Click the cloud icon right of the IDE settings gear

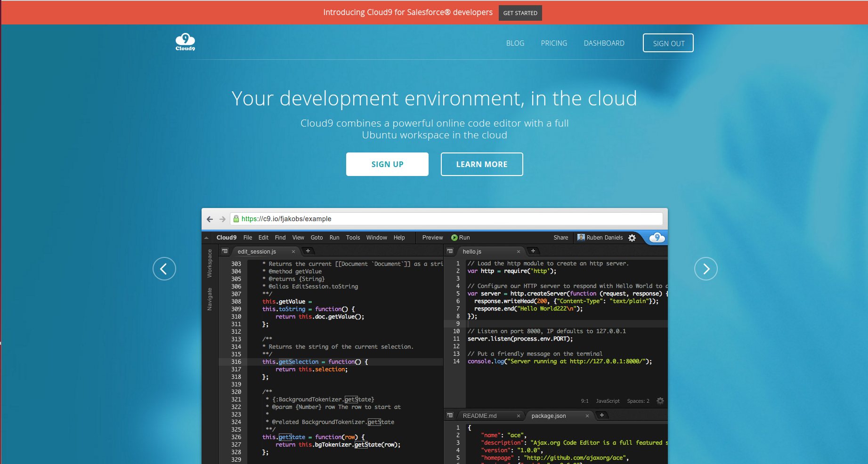click(657, 238)
